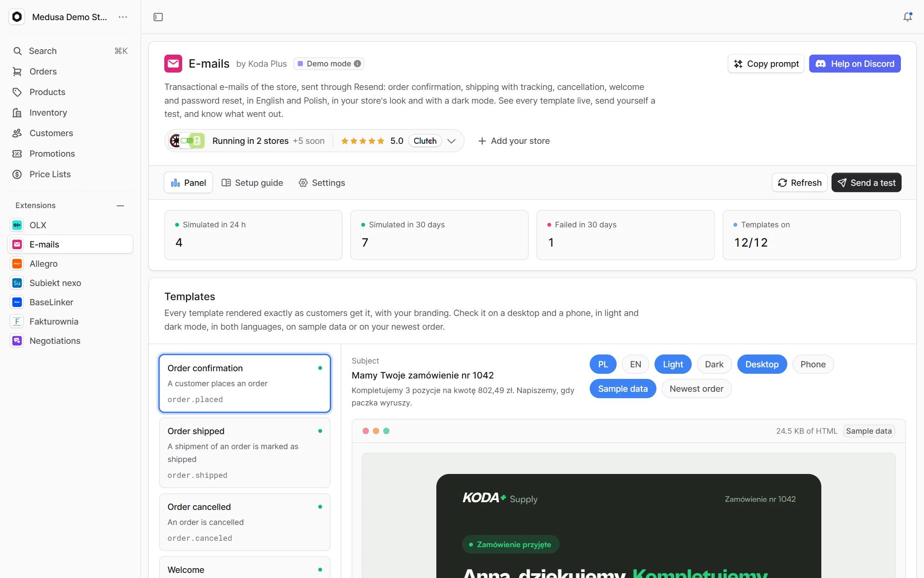Open Search in the sidebar

(x=71, y=51)
